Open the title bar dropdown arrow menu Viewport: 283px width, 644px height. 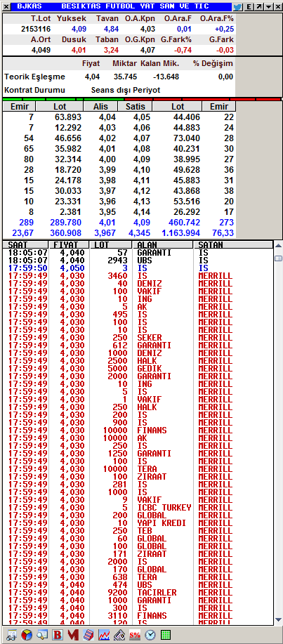point(268,6)
